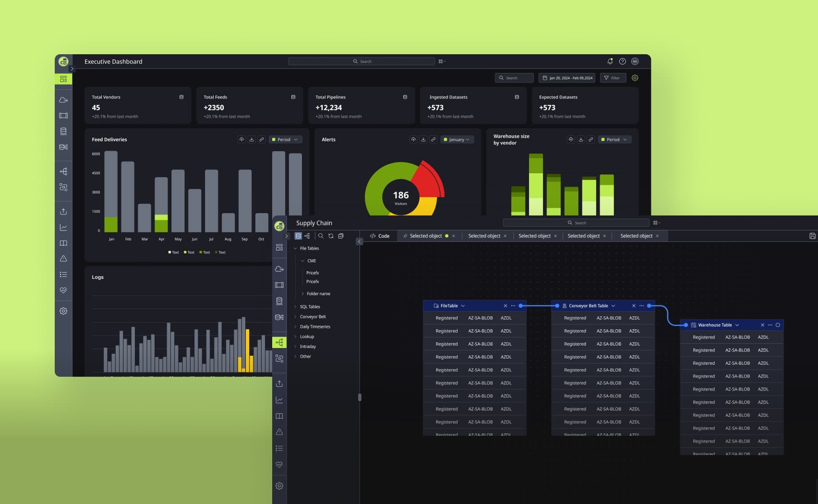Collapse the Supply Chain tree panel arrow

[x=359, y=241]
